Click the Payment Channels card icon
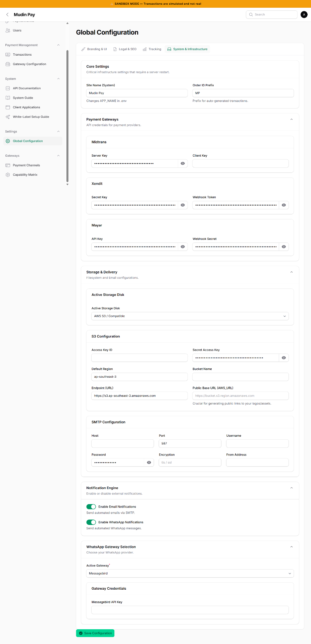 8,165
